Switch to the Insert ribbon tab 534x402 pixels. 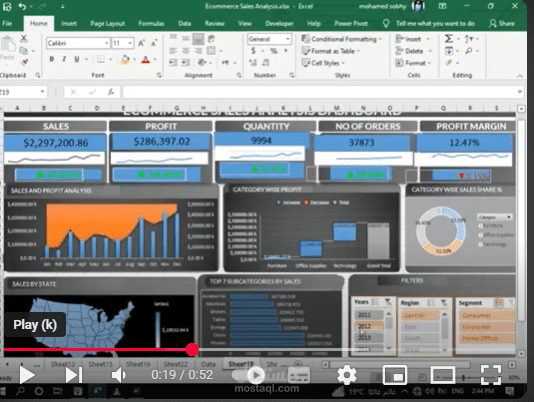pos(68,23)
